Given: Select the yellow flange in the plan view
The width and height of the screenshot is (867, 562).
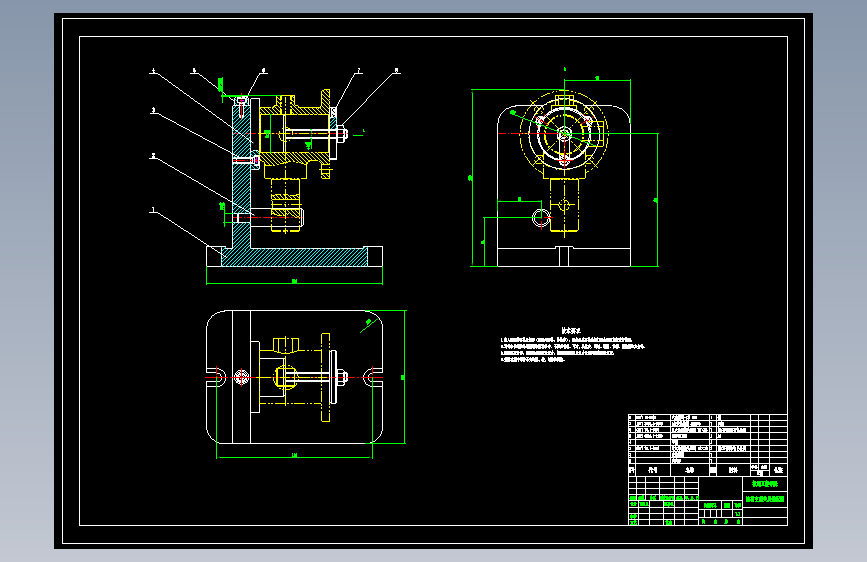Looking at the screenshot, I should point(326,377).
